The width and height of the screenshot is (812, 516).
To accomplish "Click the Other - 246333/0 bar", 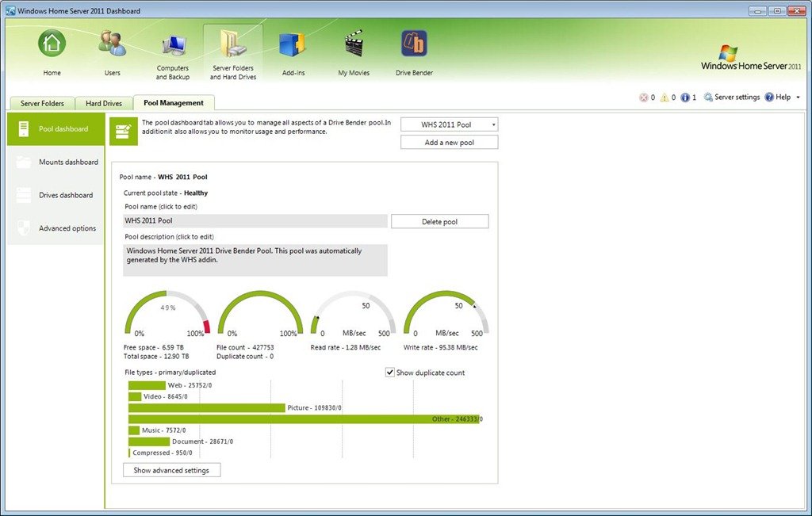I will click(304, 419).
